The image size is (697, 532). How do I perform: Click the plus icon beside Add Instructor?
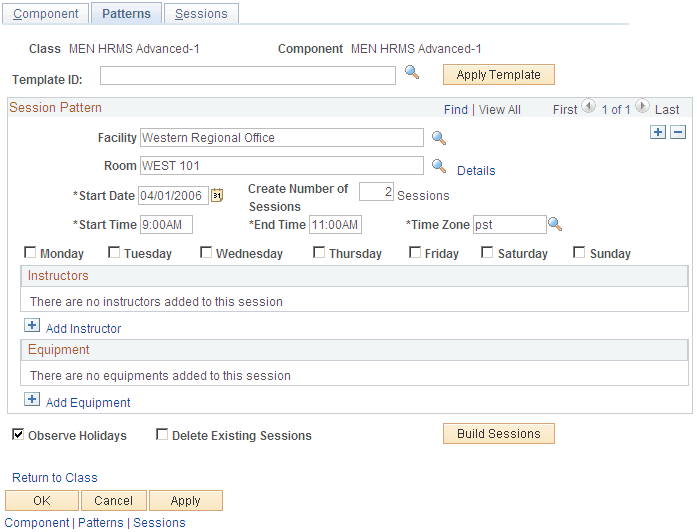(x=32, y=325)
